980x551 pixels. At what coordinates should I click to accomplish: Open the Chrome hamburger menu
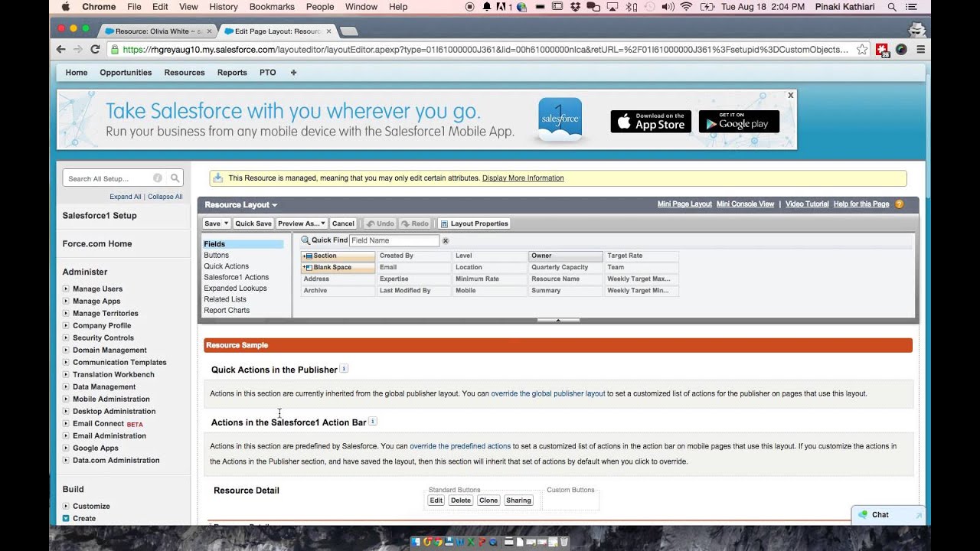pos(921,49)
